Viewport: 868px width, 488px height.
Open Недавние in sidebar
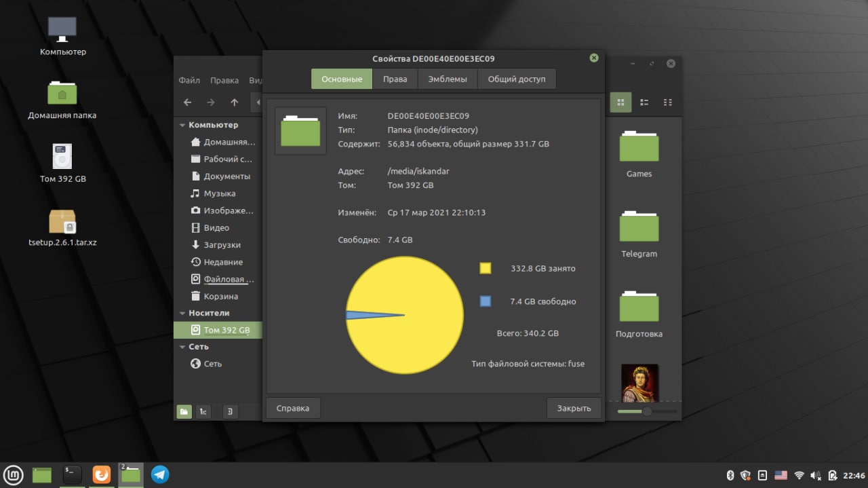pyautogui.click(x=218, y=262)
